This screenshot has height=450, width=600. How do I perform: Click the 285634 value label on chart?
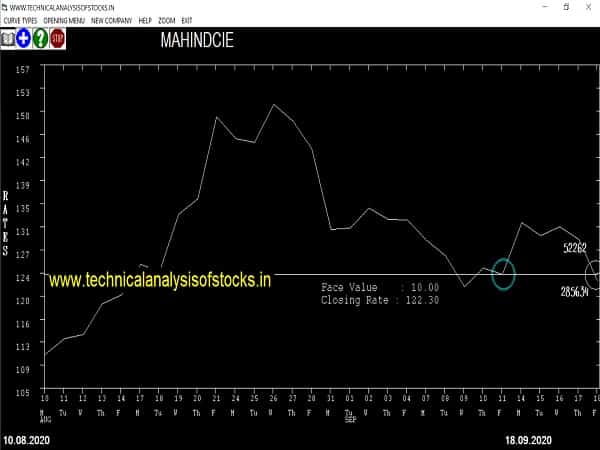(x=573, y=290)
